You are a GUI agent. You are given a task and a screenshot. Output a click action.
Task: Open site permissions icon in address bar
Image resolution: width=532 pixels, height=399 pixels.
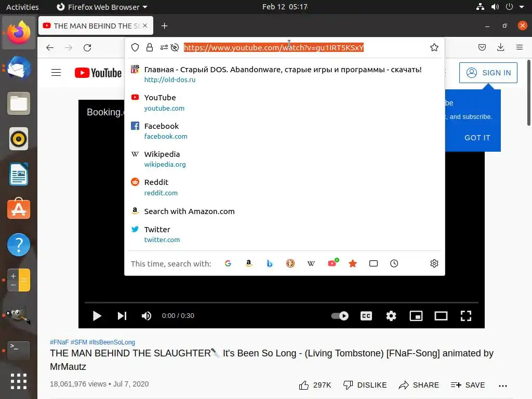[x=164, y=47]
